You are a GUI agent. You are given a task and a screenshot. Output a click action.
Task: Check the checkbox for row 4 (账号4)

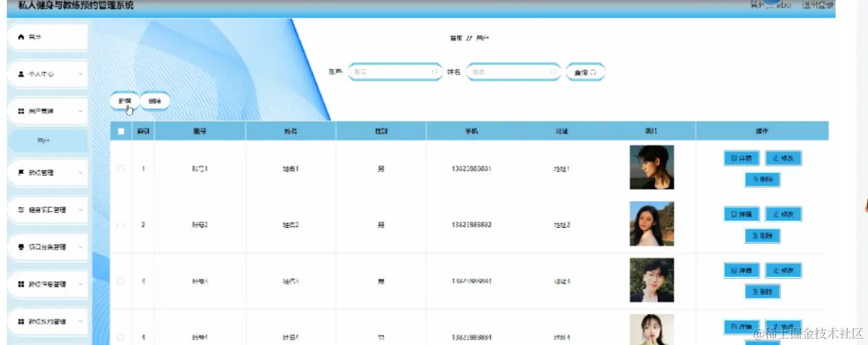[x=121, y=337]
